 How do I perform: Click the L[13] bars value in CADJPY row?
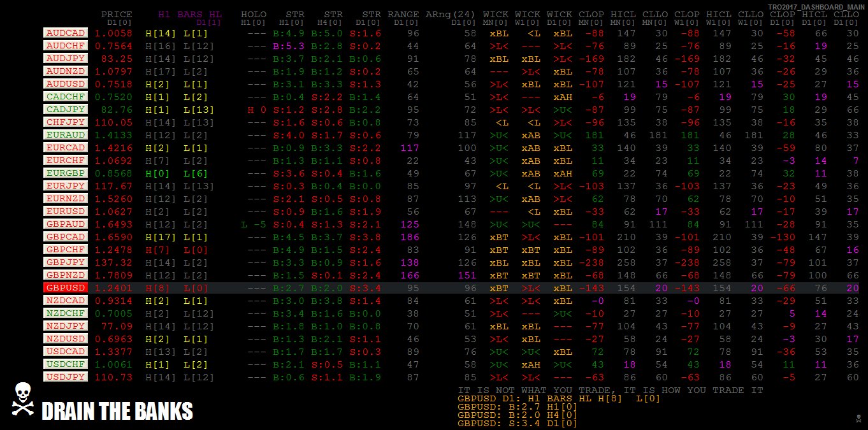[199, 110]
